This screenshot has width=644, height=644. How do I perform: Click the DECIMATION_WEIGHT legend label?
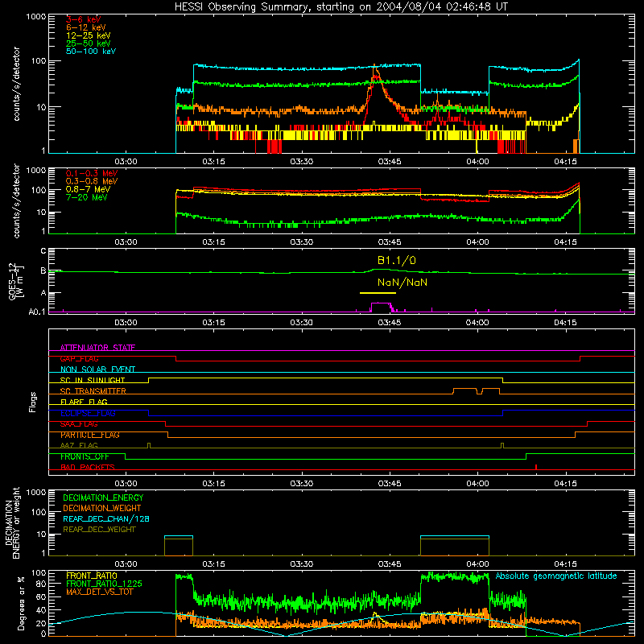[x=101, y=508]
